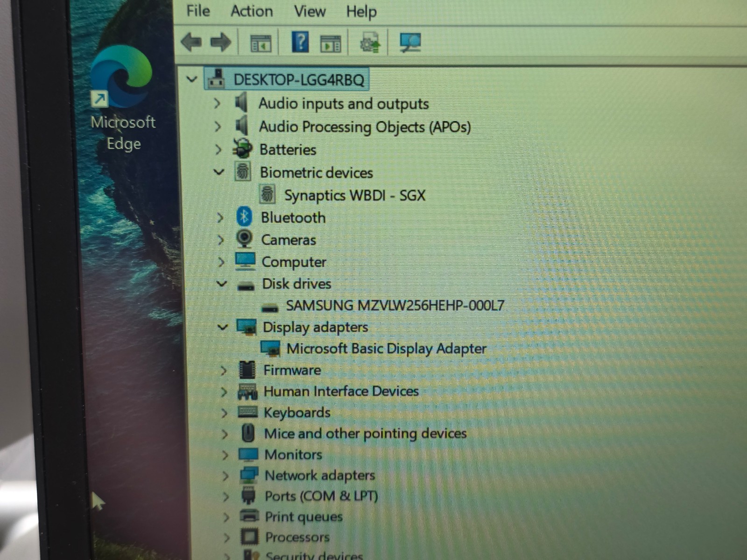
Task: Expand the Computer category
Action: [221, 262]
